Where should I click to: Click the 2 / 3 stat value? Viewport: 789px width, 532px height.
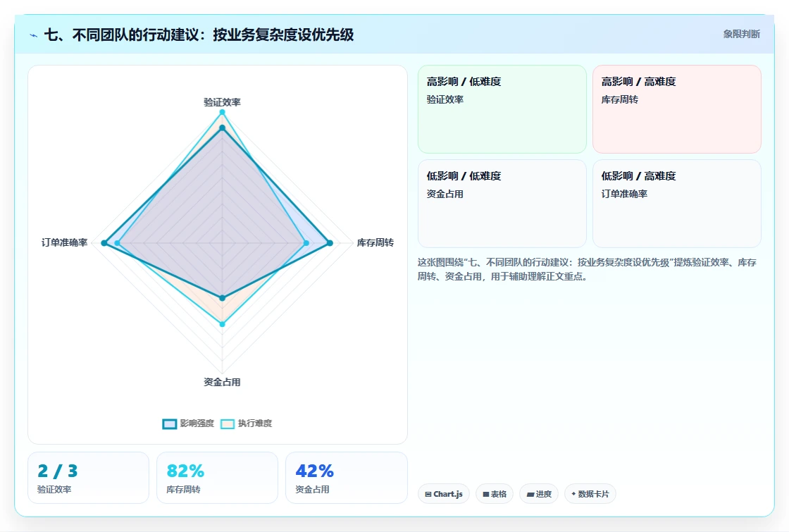point(58,471)
